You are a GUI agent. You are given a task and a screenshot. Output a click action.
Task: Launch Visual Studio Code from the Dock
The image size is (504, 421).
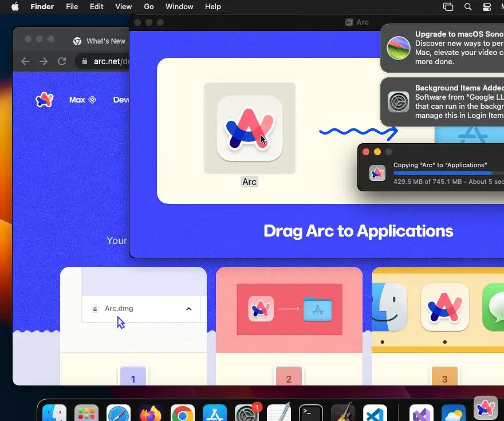click(x=375, y=413)
